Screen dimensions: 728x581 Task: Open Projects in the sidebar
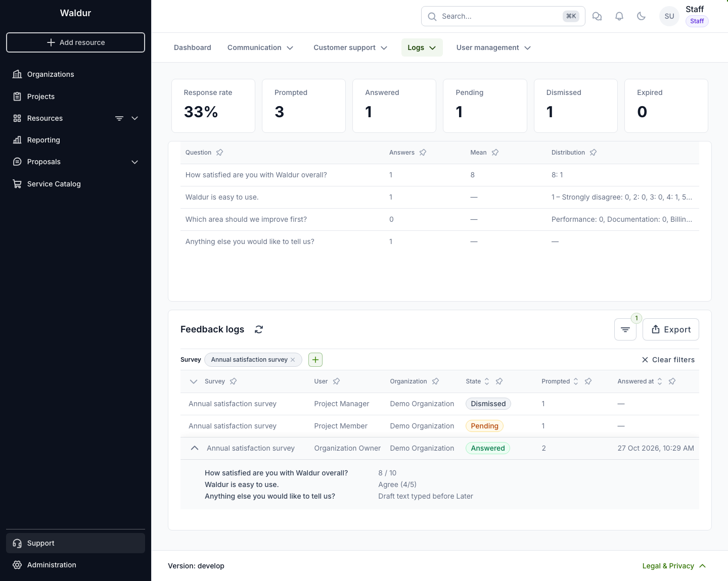pyautogui.click(x=75, y=96)
